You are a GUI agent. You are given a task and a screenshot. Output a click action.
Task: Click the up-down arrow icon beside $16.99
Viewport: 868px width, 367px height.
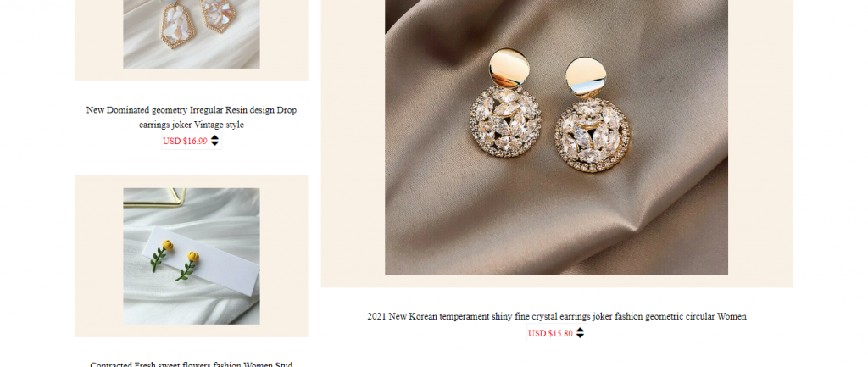coord(214,141)
